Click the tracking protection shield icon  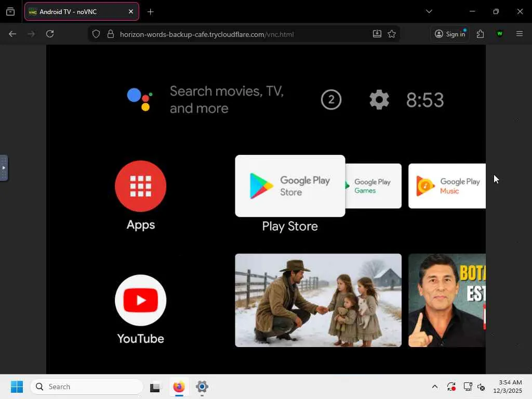[x=96, y=34]
